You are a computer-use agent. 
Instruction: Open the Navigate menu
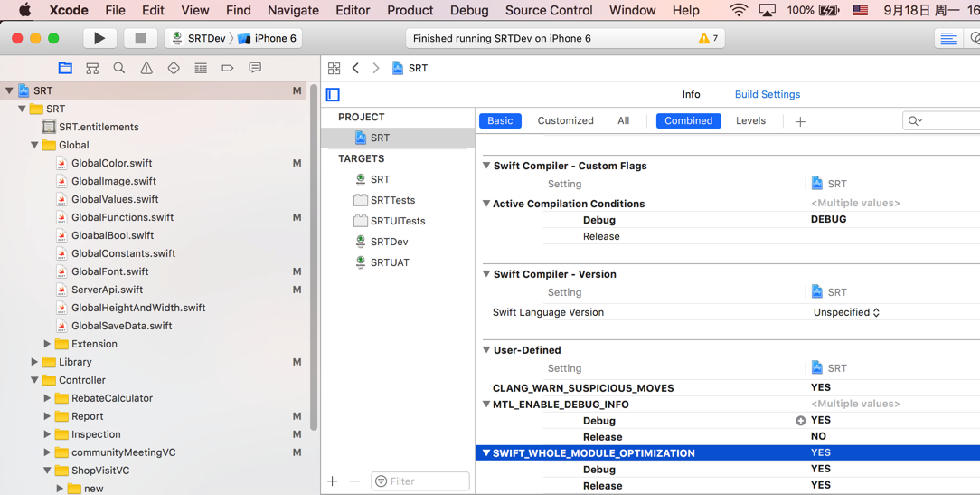coord(293,10)
